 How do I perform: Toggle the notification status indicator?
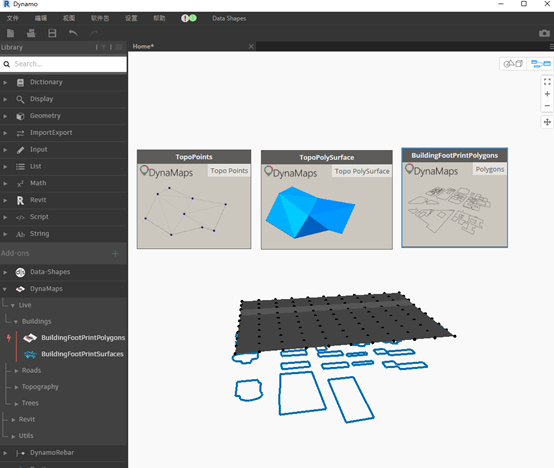tap(189, 18)
